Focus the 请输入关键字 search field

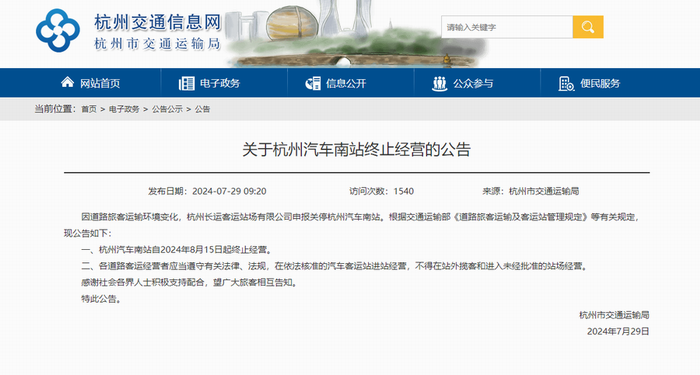click(507, 27)
